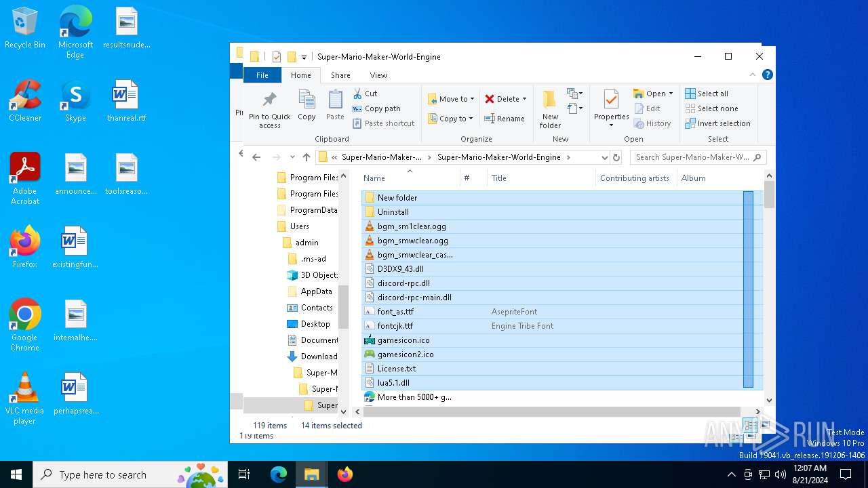Screen dimensions: 868x488
Task: Click the Refresh address bar button
Action: pos(616,157)
